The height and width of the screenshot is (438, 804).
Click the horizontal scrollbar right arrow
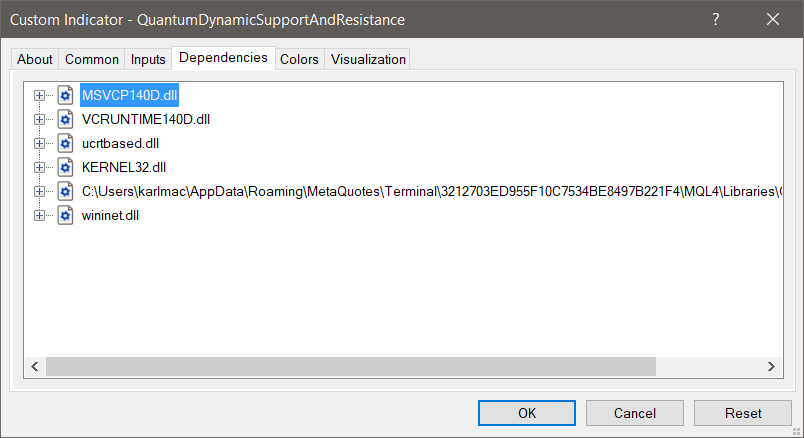pos(771,367)
